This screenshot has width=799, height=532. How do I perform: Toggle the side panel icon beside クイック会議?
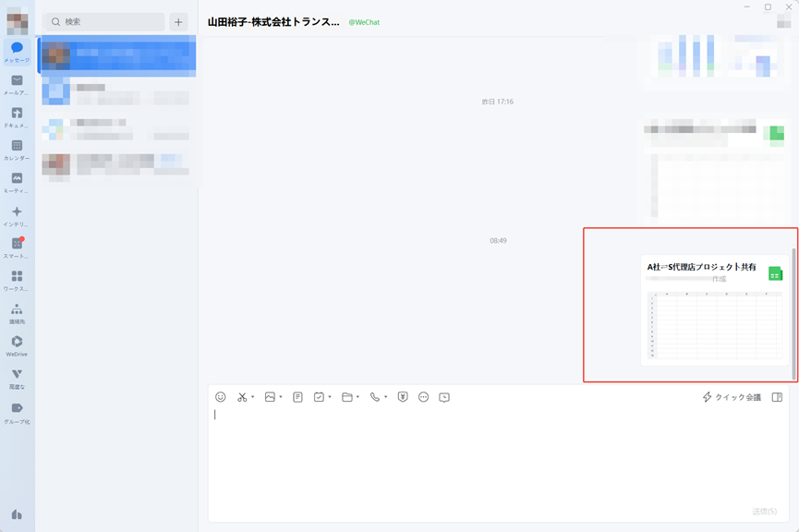pyautogui.click(x=777, y=397)
